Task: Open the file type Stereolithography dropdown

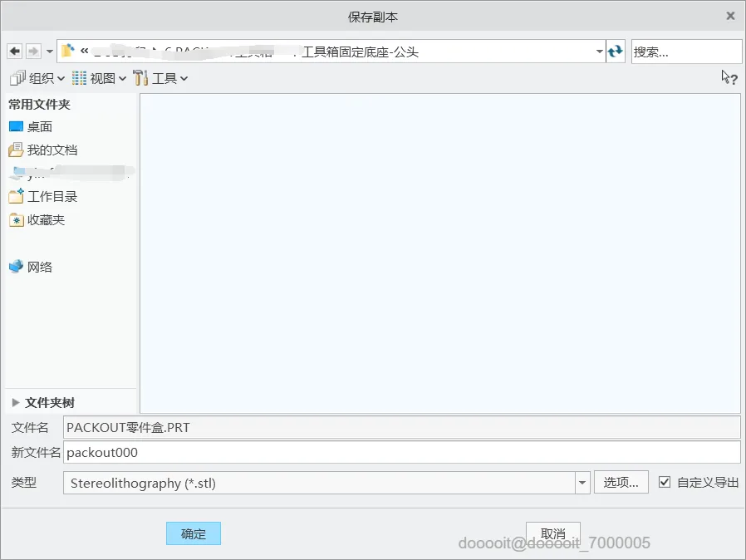Action: [x=582, y=483]
